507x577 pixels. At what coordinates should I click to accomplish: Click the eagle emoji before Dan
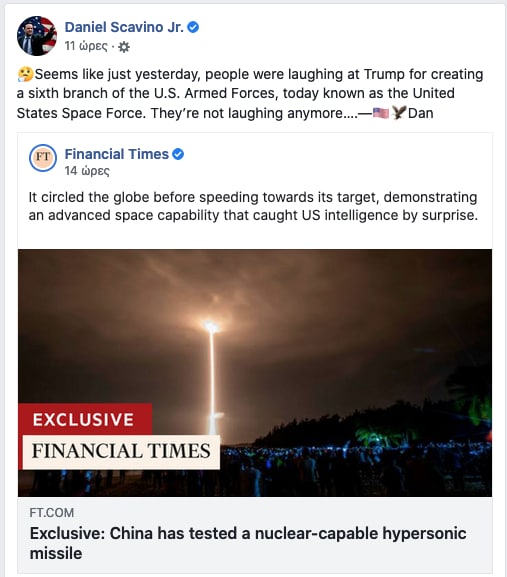tap(398, 113)
